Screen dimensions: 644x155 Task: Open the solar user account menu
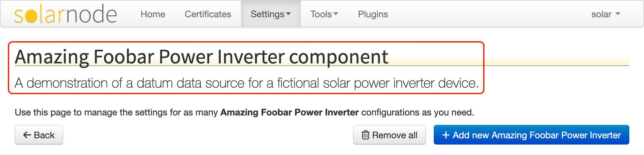pyautogui.click(x=605, y=14)
